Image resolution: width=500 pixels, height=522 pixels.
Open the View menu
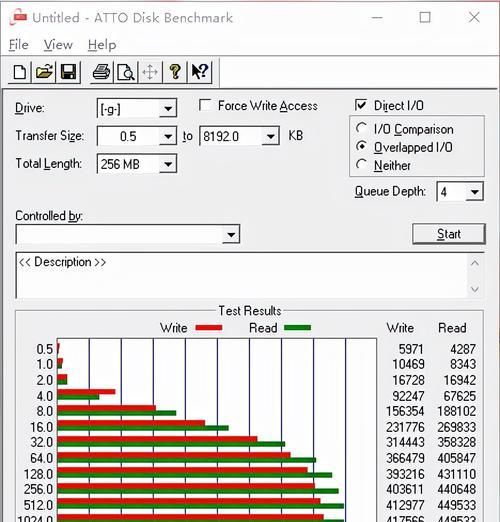point(58,45)
